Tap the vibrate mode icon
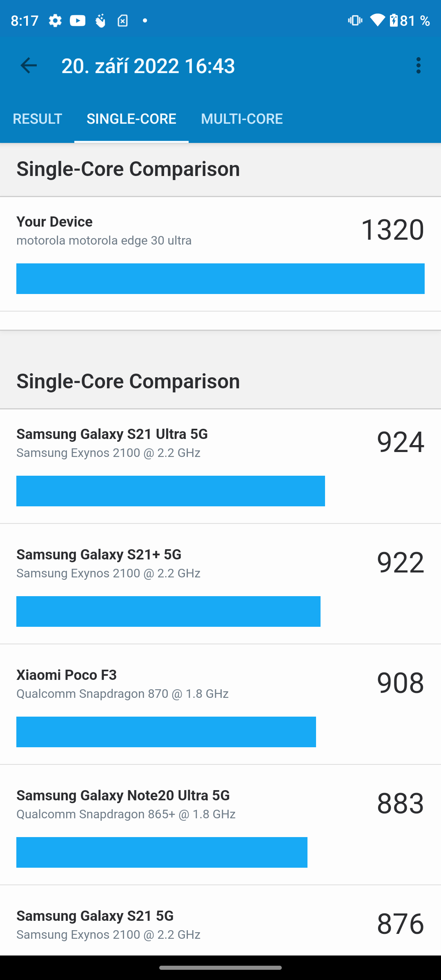441x980 pixels. tap(355, 20)
